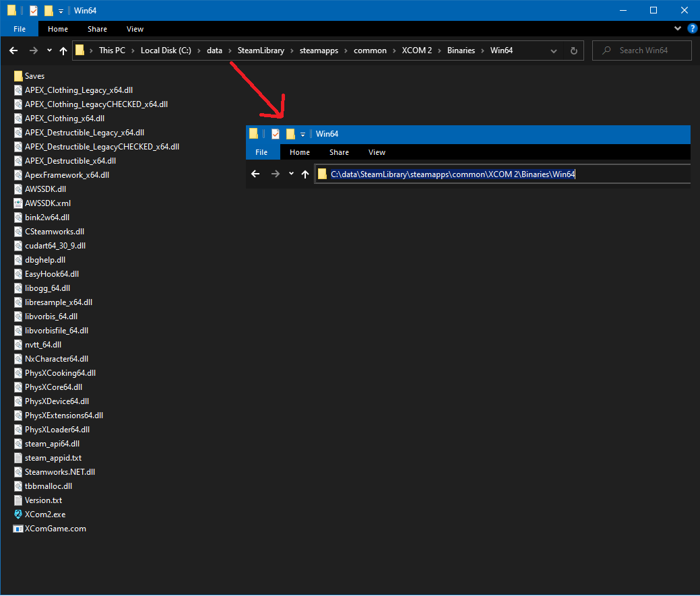Open address bar history dropdown
Screen dimensions: 700x596
[x=554, y=51]
